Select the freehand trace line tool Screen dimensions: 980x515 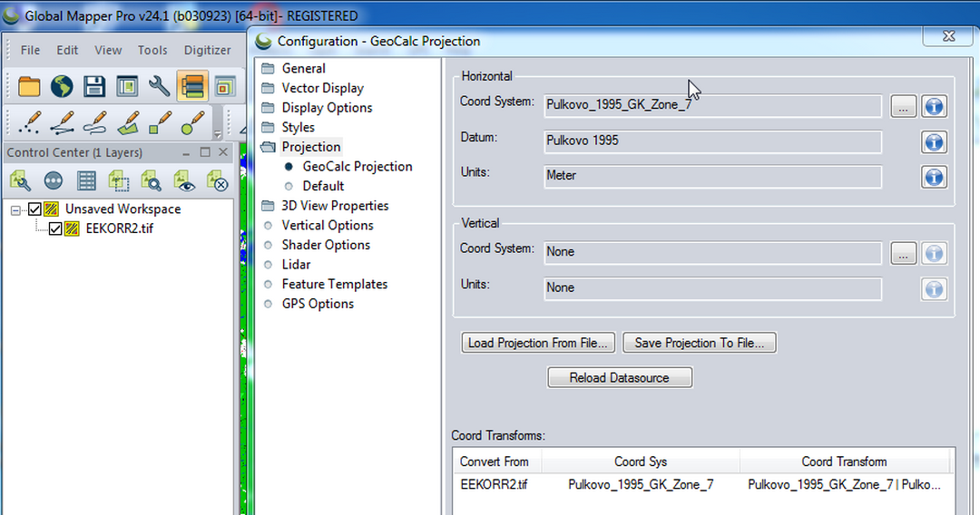pos(94,122)
